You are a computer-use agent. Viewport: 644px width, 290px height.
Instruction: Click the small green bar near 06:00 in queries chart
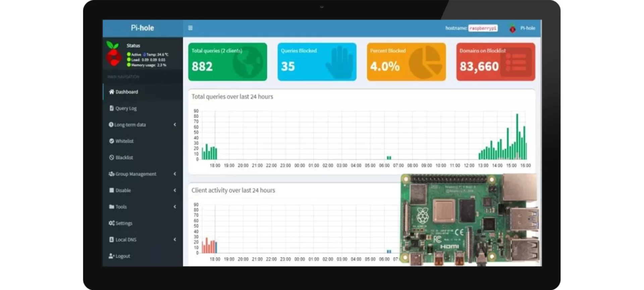[389, 157]
